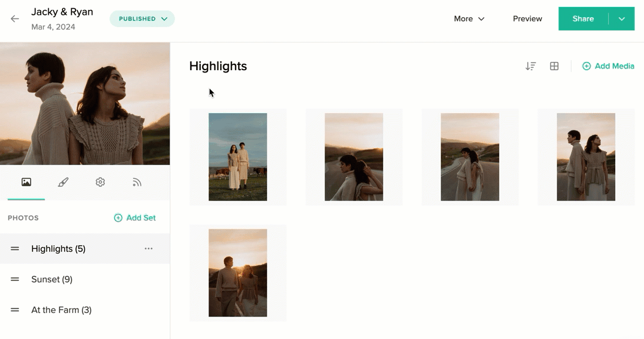Click the gallery cover photo
Image resolution: width=644 pixels, height=339 pixels.
[85, 104]
